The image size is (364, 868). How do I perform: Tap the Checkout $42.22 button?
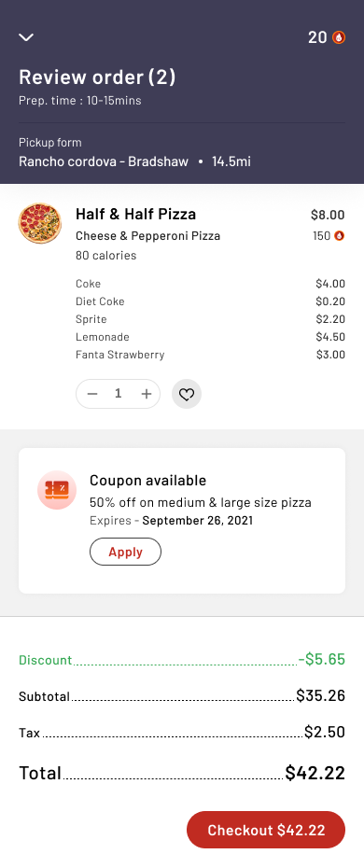[x=266, y=830]
